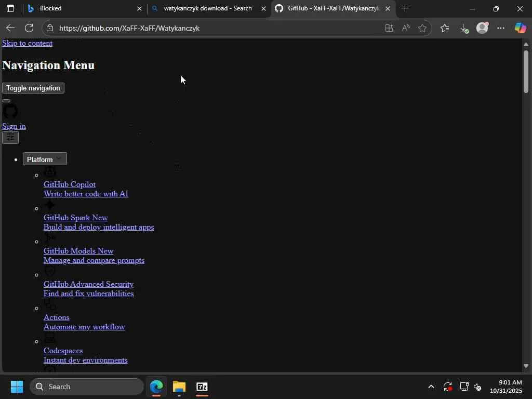Open the appearance settings sliders button
The height and width of the screenshot is (399, 532).
coord(10,137)
